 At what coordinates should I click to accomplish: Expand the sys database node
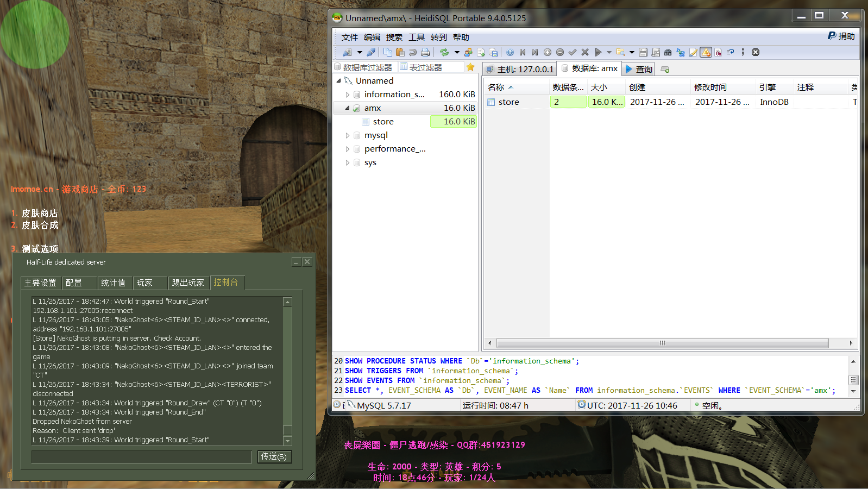click(348, 162)
